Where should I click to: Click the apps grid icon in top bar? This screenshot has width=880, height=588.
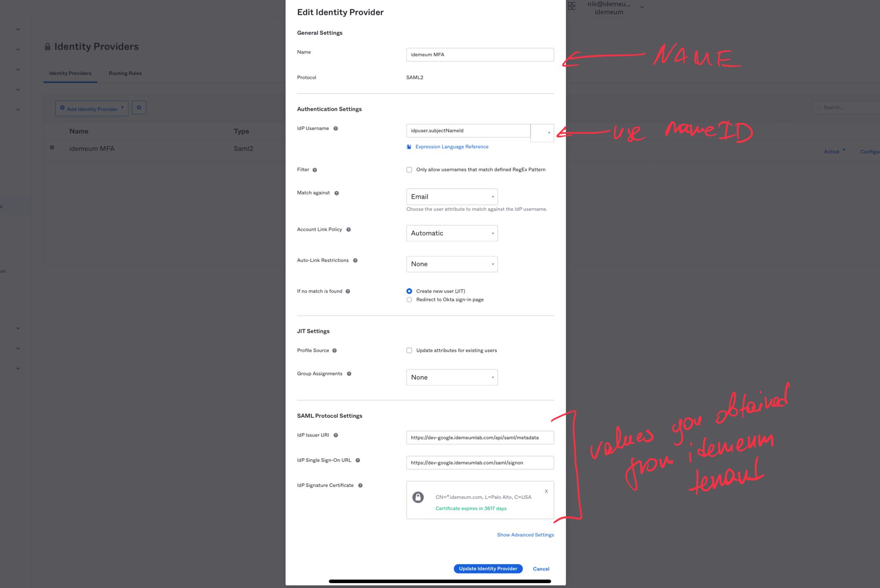pos(572,6)
